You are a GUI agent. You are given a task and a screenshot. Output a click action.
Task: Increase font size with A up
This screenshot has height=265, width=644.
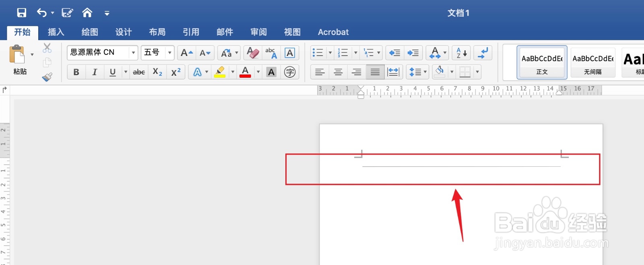point(186,53)
